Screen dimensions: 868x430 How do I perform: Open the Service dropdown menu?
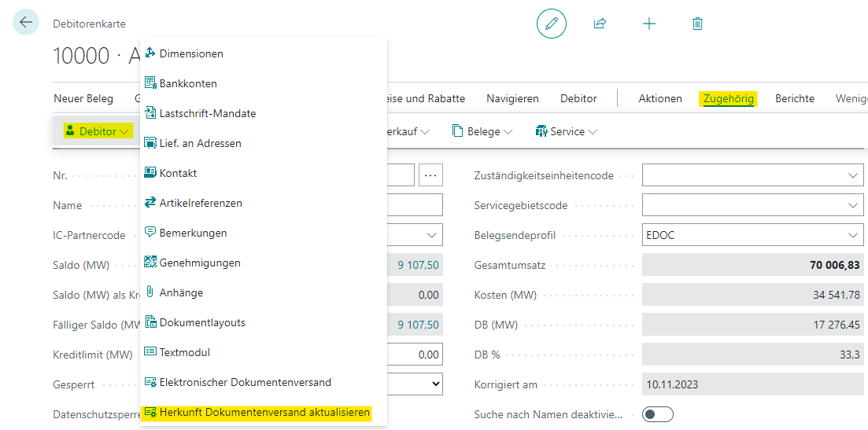[566, 131]
